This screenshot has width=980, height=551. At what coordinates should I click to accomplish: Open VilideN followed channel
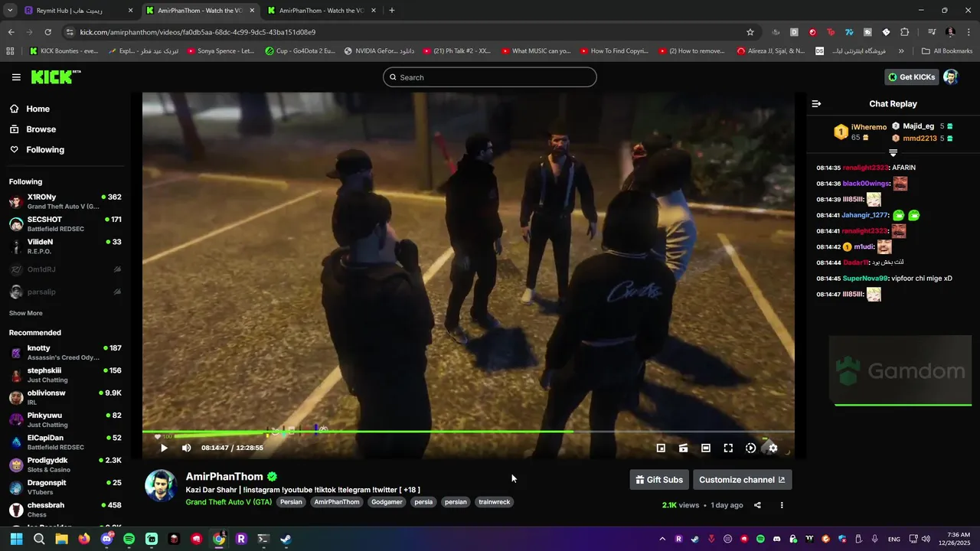[66, 246]
